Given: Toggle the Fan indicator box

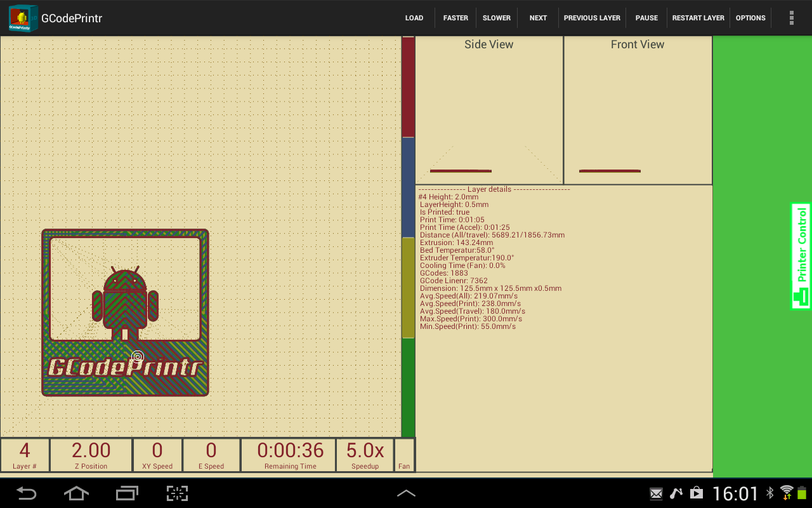Looking at the screenshot, I should tap(404, 455).
